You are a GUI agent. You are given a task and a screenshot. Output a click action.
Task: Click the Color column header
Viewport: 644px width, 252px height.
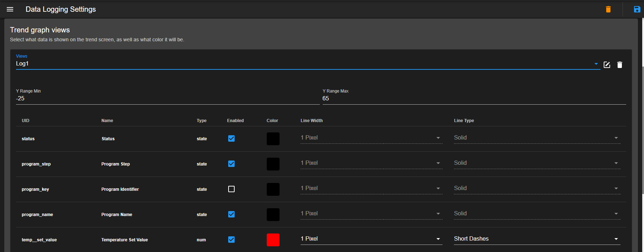point(272,121)
